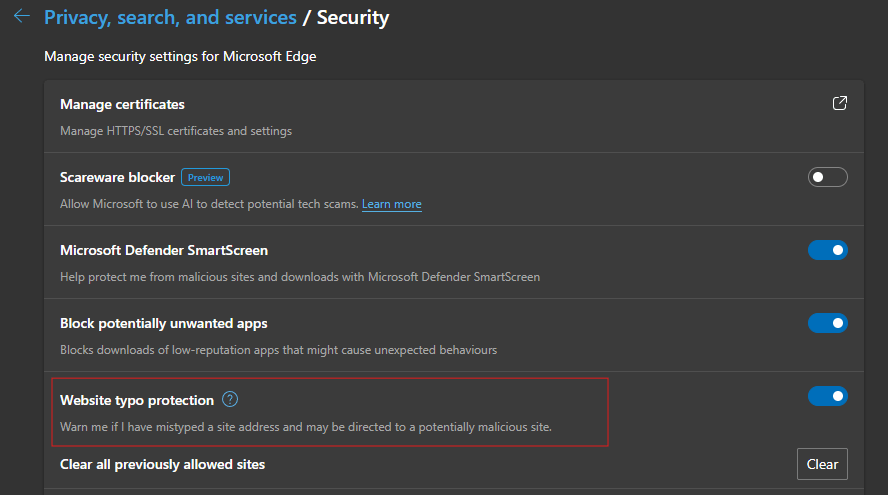Click the Scareware blocker label

click(x=117, y=177)
